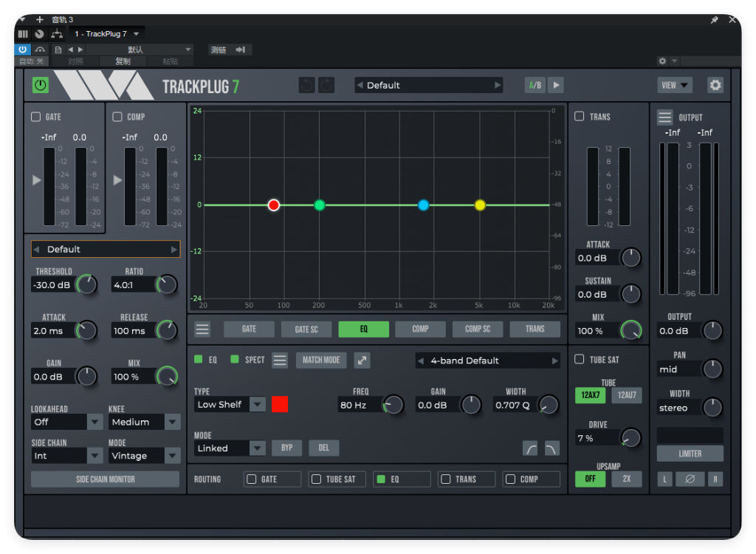Select the yellow EQ node on graph
This screenshot has height=554, width=756.
tap(480, 205)
